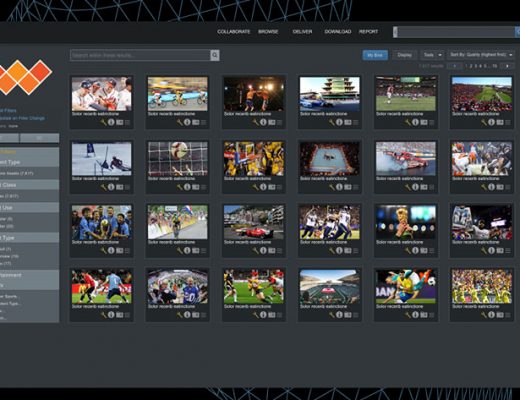520x400 pixels.
Task: Click wrench icon under red Formula 1 card
Action: click(x=256, y=250)
